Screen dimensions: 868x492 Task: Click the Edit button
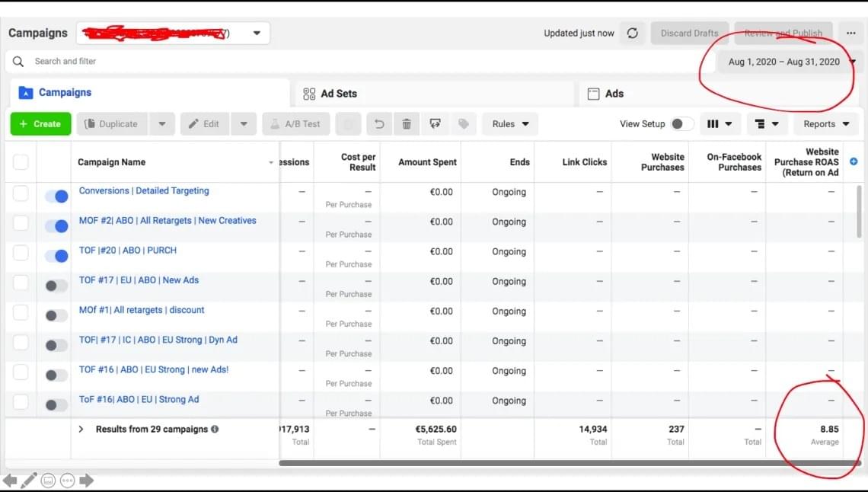point(205,124)
